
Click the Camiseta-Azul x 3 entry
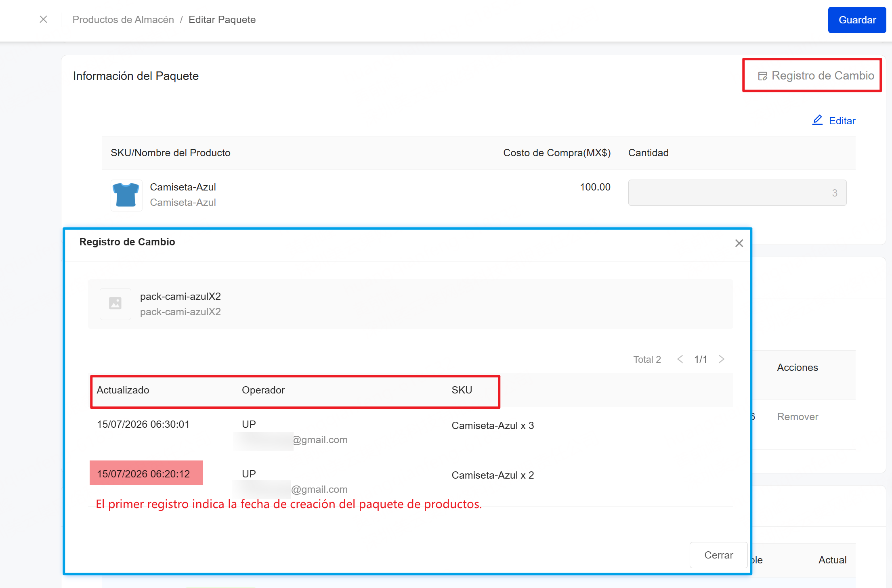(493, 425)
